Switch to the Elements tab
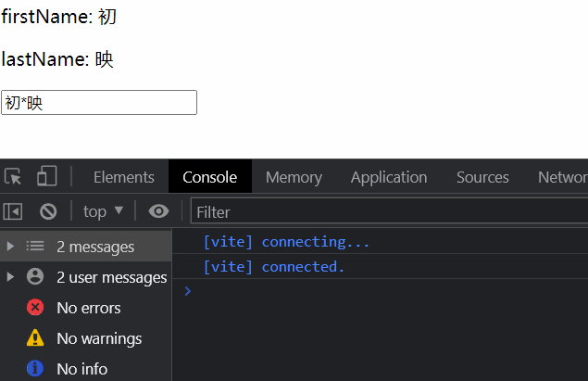This screenshot has width=588, height=381. point(123,177)
